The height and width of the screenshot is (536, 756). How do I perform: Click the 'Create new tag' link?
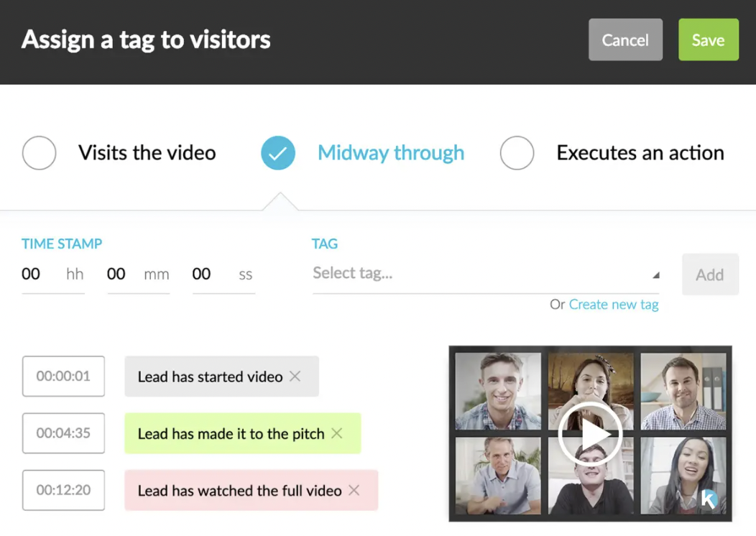coord(614,305)
